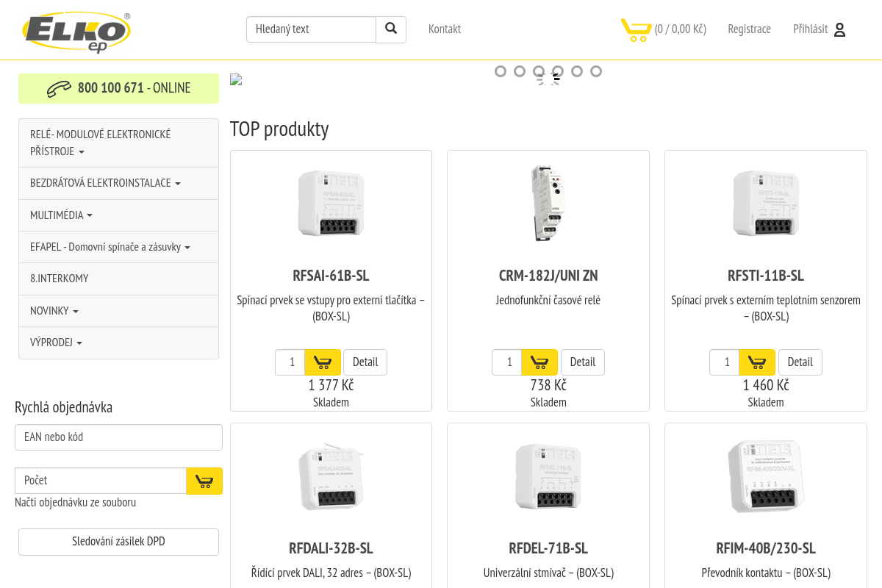
Task: Click Načti objednávku ze souboru link
Action: point(74,502)
